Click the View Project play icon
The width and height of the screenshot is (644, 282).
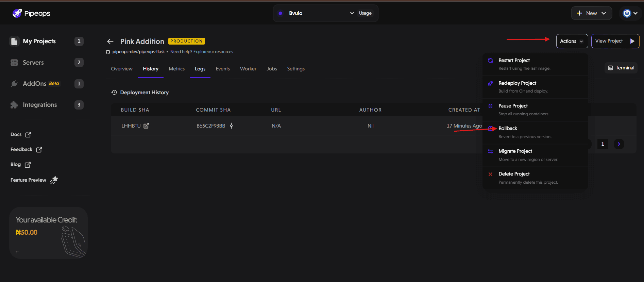[632, 41]
